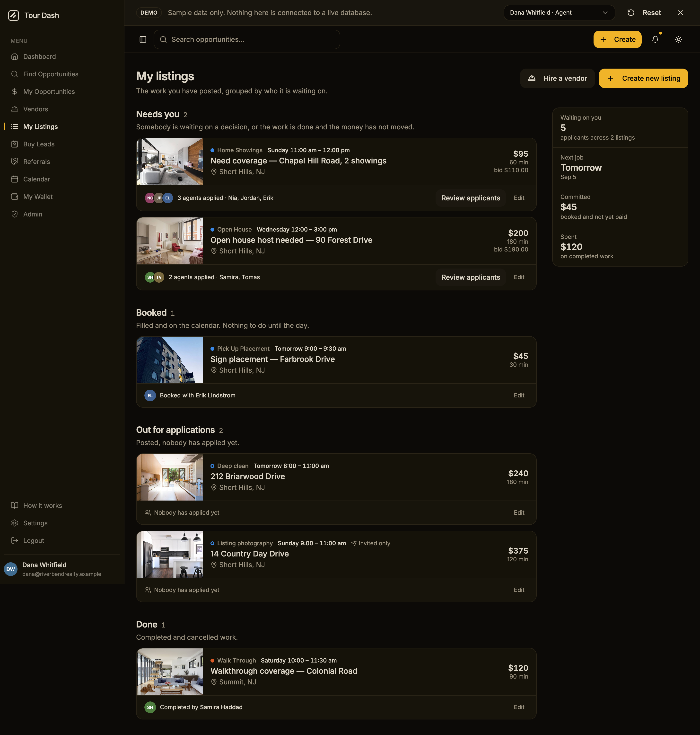Click the DW user avatar
This screenshot has height=735, width=700.
[x=11, y=569]
